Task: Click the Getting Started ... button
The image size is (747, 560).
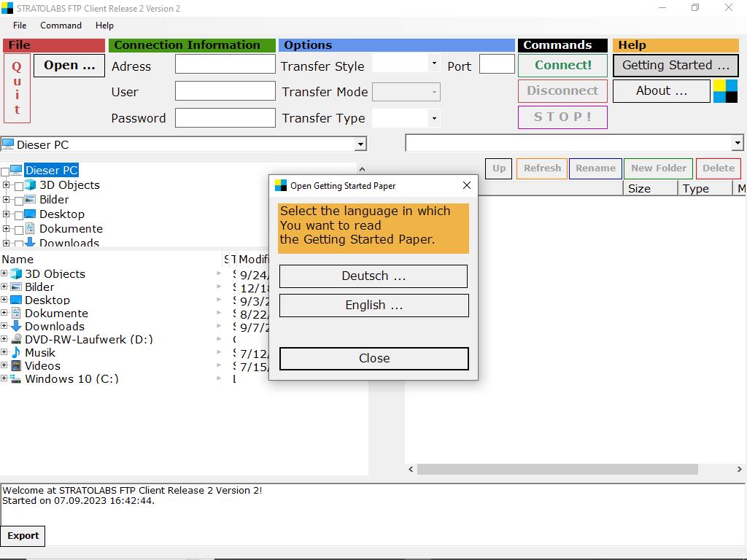Action: coord(676,65)
